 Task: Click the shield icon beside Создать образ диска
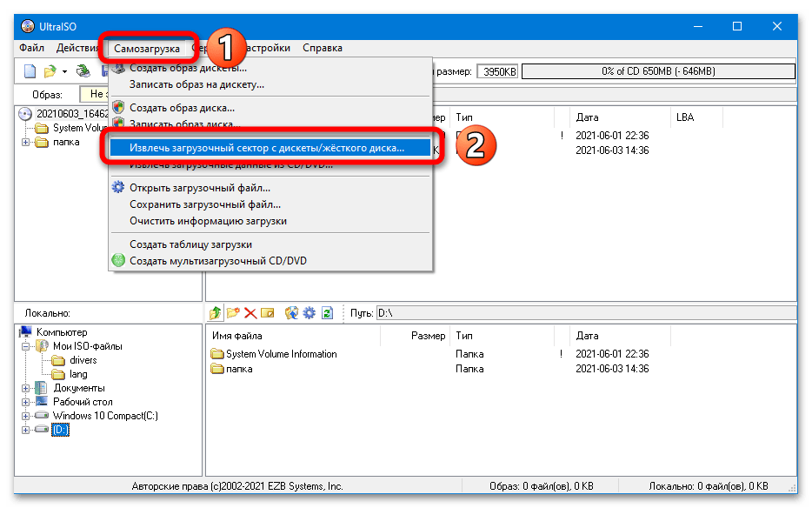[x=118, y=107]
